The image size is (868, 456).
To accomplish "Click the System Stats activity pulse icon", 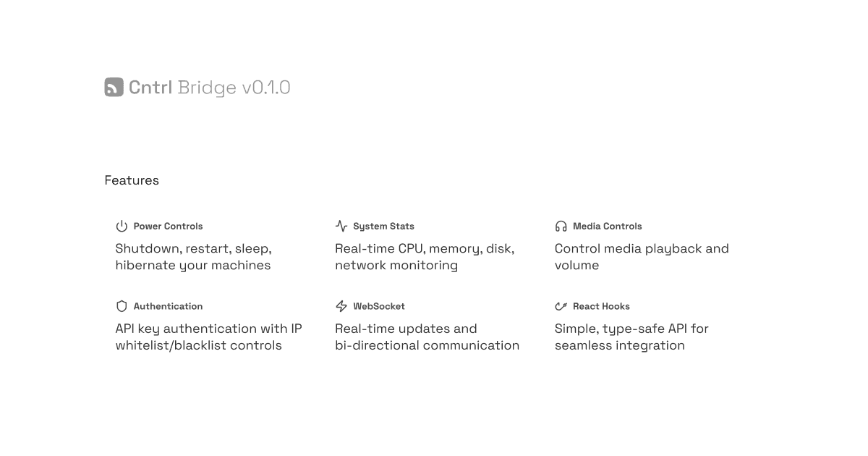I will (341, 227).
